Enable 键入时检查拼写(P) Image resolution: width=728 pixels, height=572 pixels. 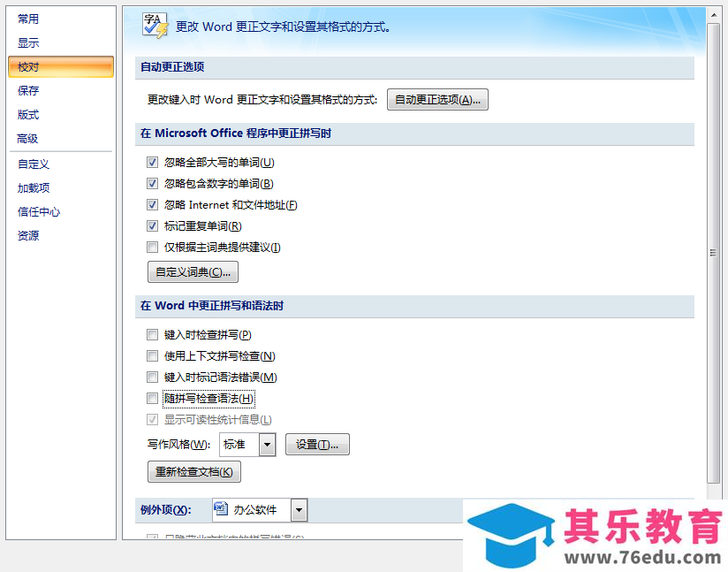click(x=152, y=334)
